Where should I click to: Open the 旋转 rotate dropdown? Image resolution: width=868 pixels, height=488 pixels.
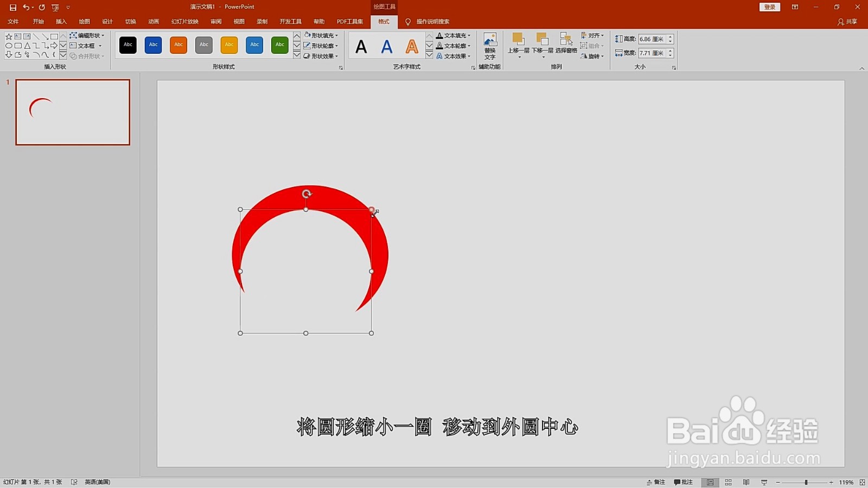tap(592, 56)
